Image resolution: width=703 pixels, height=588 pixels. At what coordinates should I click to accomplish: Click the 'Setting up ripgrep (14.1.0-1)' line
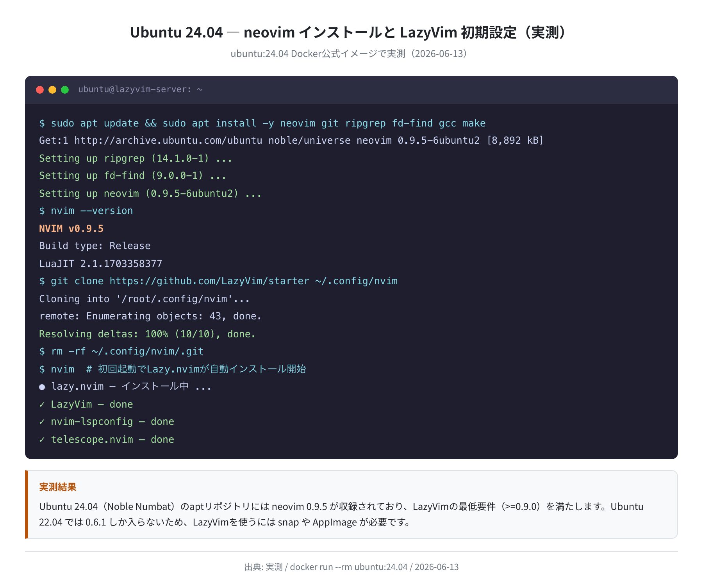click(136, 158)
